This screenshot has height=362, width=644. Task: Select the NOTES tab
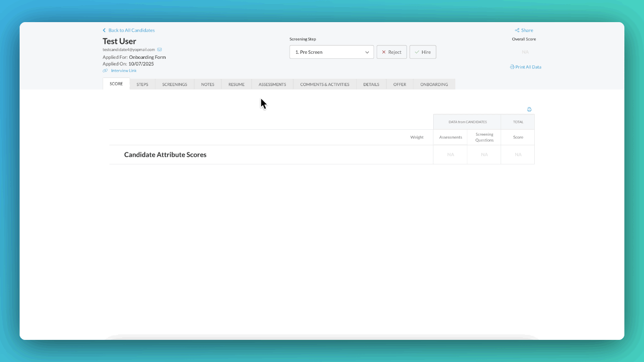[x=208, y=84]
